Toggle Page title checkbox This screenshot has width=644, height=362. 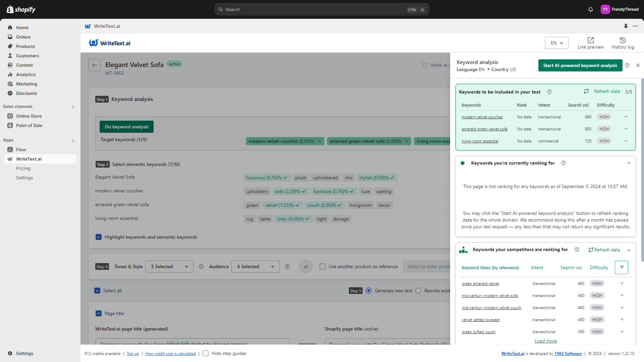tap(99, 313)
